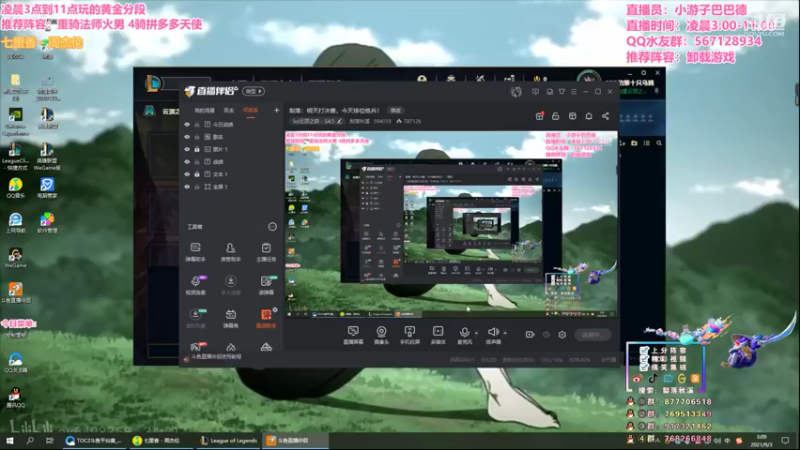Expand the microphone options arrow
Screen dimensions: 800x450
coord(477,333)
